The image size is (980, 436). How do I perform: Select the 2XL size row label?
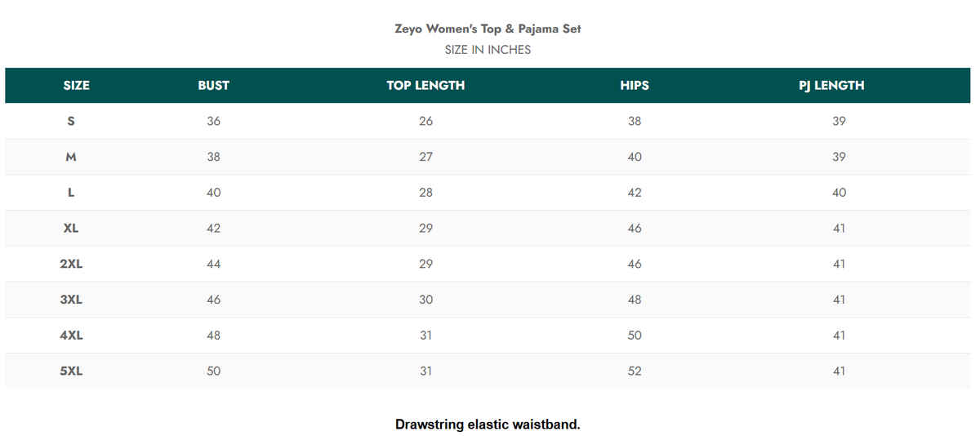[71, 264]
